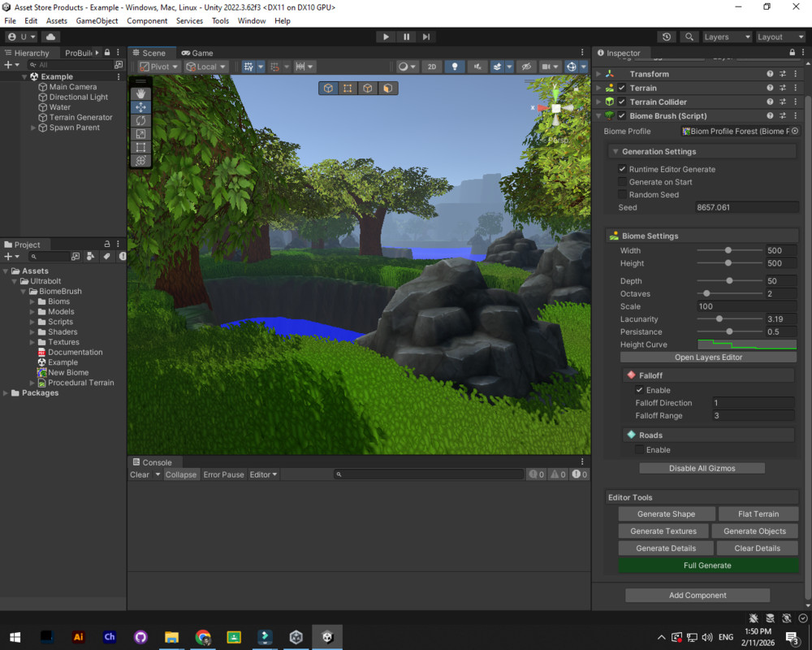Click the Step frame button

[x=425, y=37]
